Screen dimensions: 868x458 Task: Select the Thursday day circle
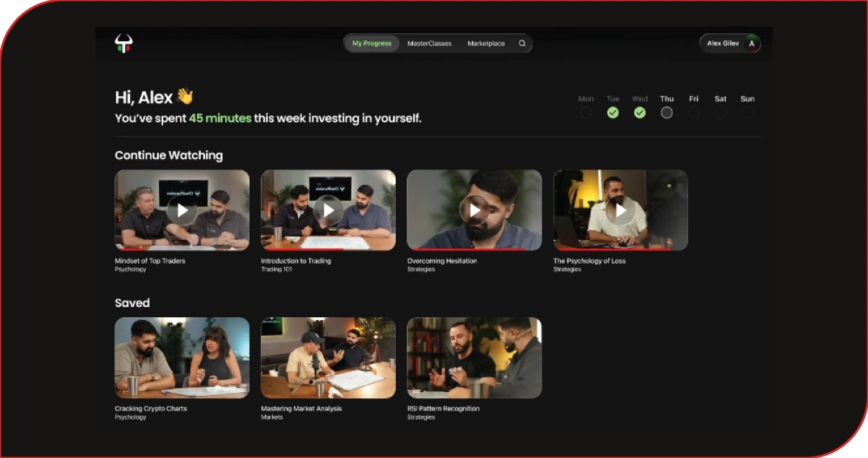pyautogui.click(x=667, y=113)
